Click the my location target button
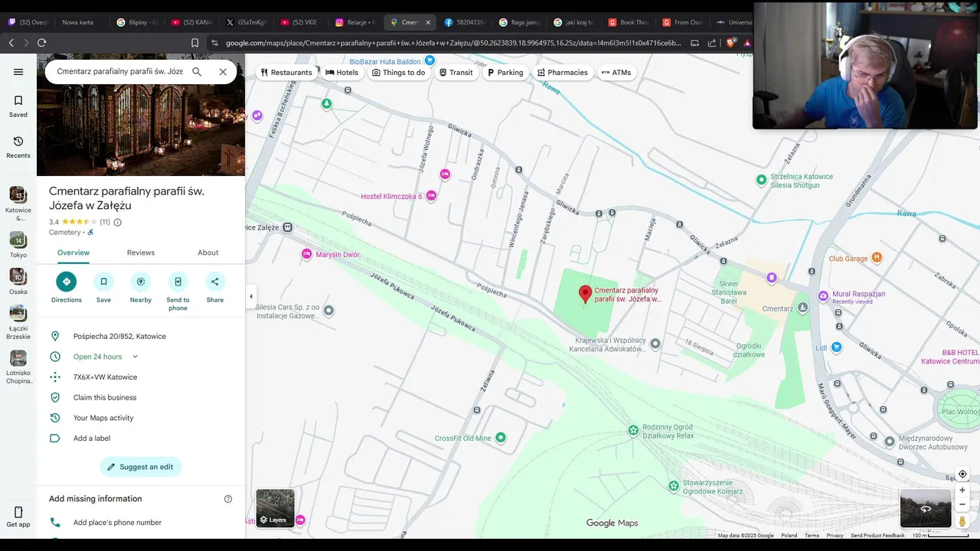This screenshot has width=980, height=551. (962, 474)
